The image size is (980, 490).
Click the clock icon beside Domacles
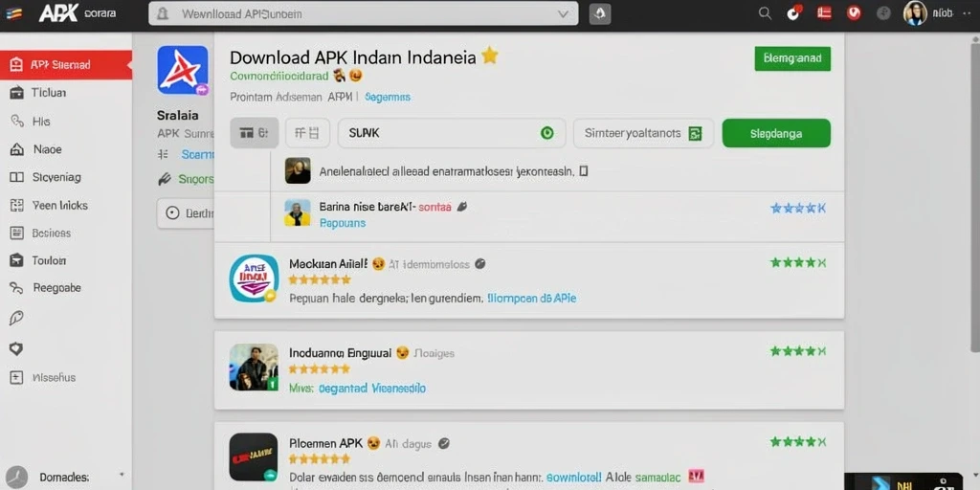click(15, 477)
